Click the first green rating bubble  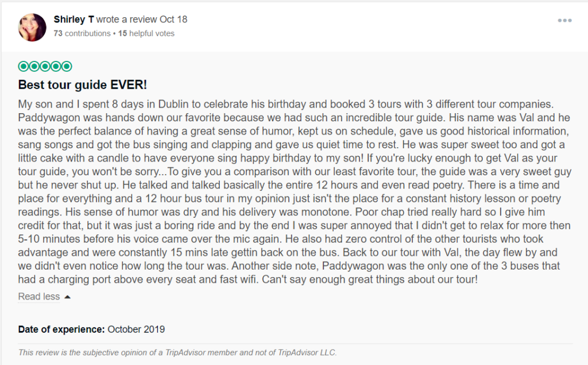coord(23,67)
